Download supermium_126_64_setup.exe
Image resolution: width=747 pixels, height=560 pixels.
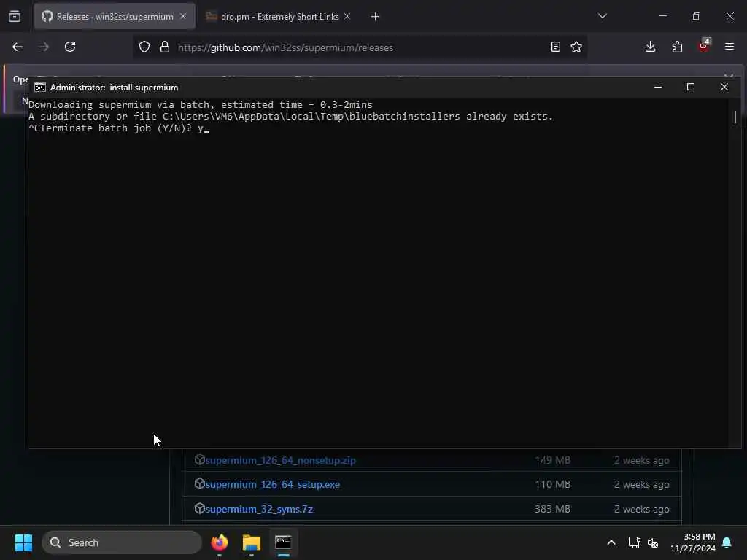point(273,484)
